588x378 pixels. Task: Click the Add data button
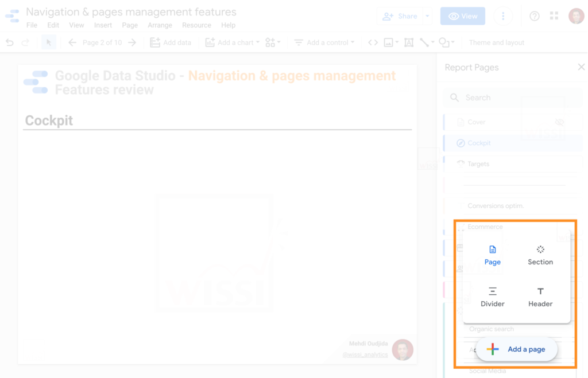(x=171, y=42)
